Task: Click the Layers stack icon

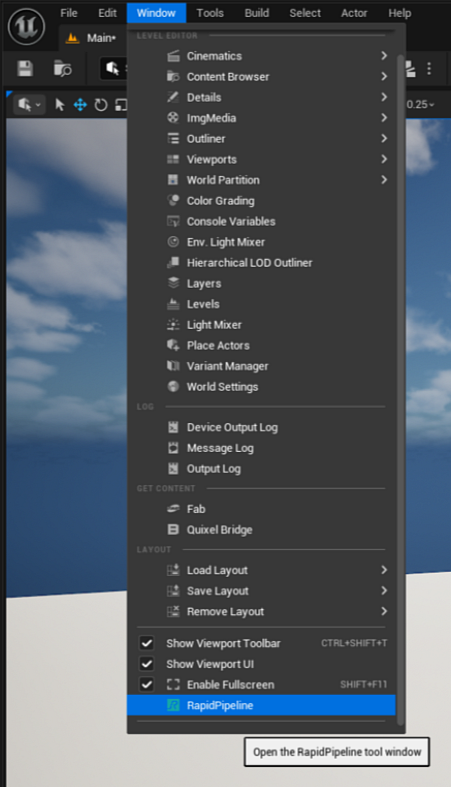Action: click(173, 283)
